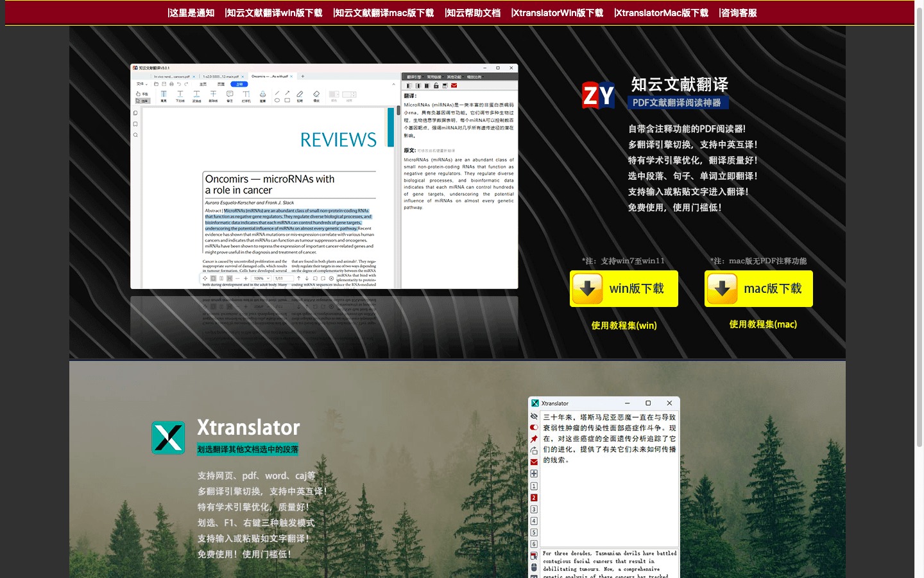Go to XtranslatorMac版下载

click(x=661, y=13)
